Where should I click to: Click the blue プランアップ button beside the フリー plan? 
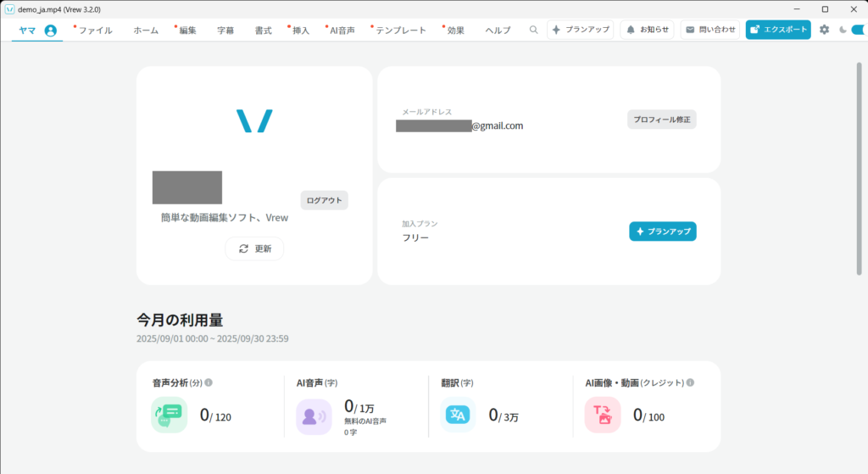point(662,231)
